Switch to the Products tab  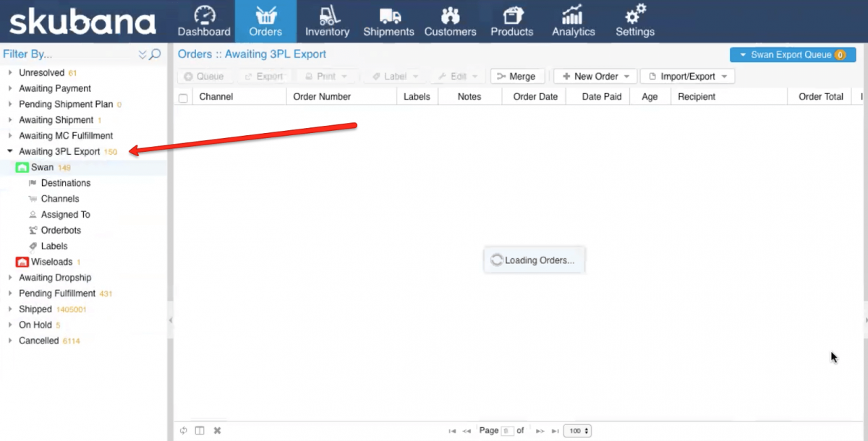coord(513,21)
